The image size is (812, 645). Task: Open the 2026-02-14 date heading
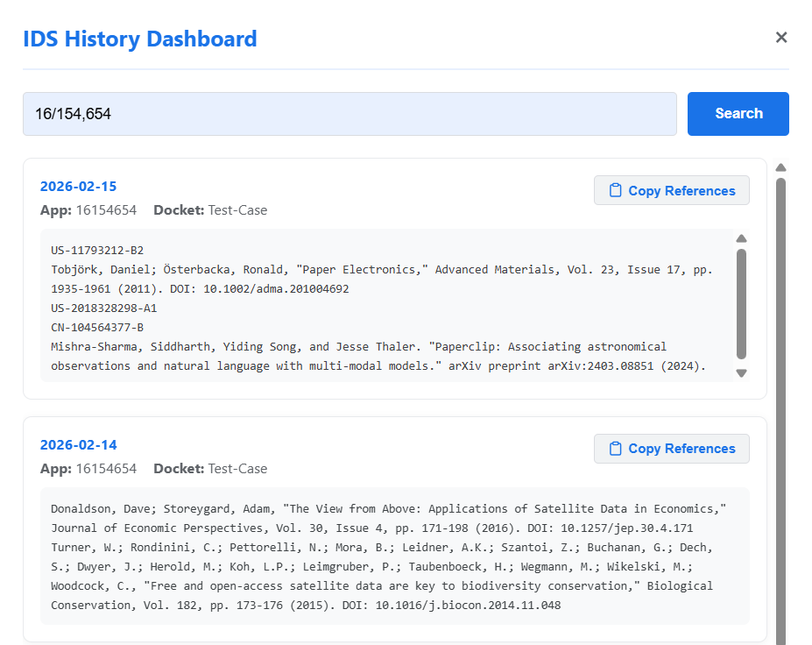click(x=79, y=445)
